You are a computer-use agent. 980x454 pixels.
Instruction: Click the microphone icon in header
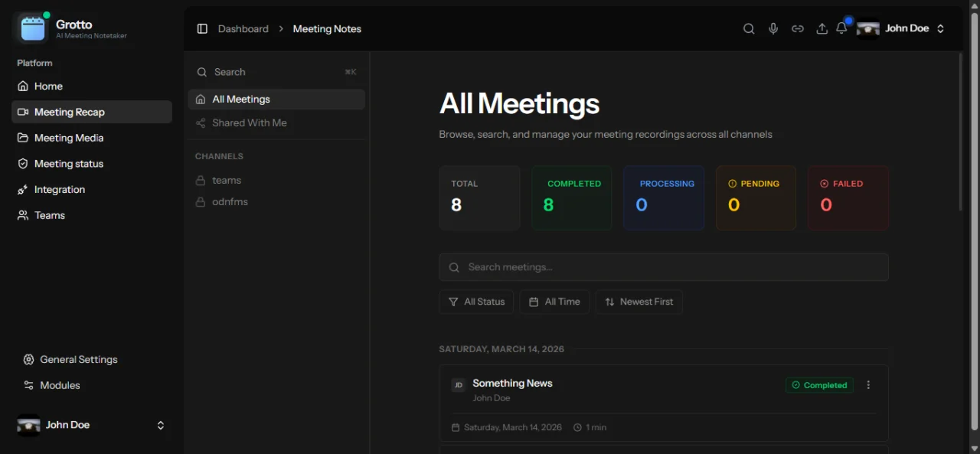click(773, 28)
